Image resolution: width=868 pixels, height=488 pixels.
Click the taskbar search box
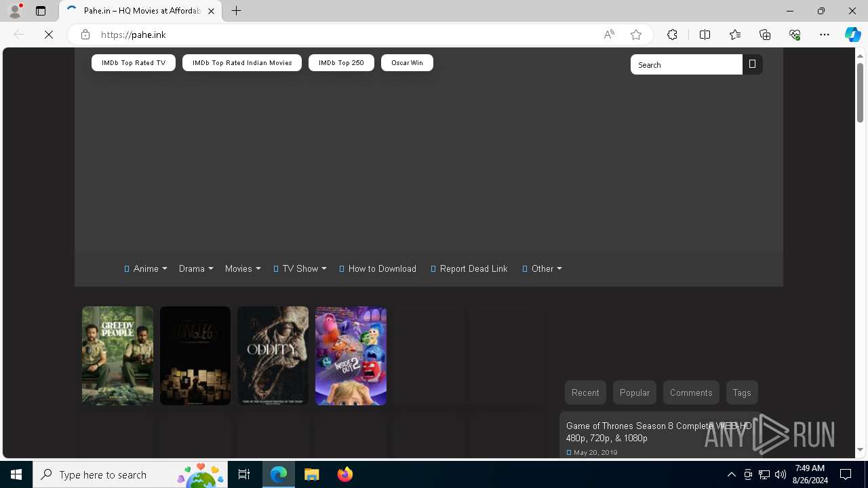130,474
